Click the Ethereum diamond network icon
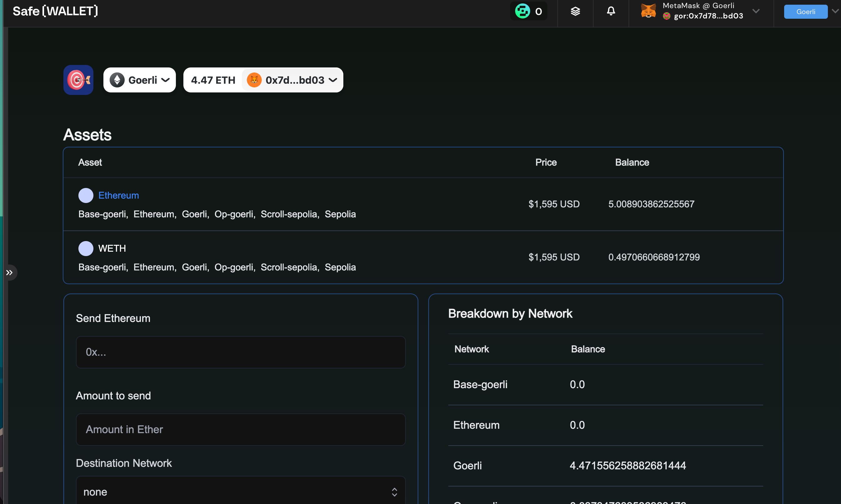 [117, 80]
